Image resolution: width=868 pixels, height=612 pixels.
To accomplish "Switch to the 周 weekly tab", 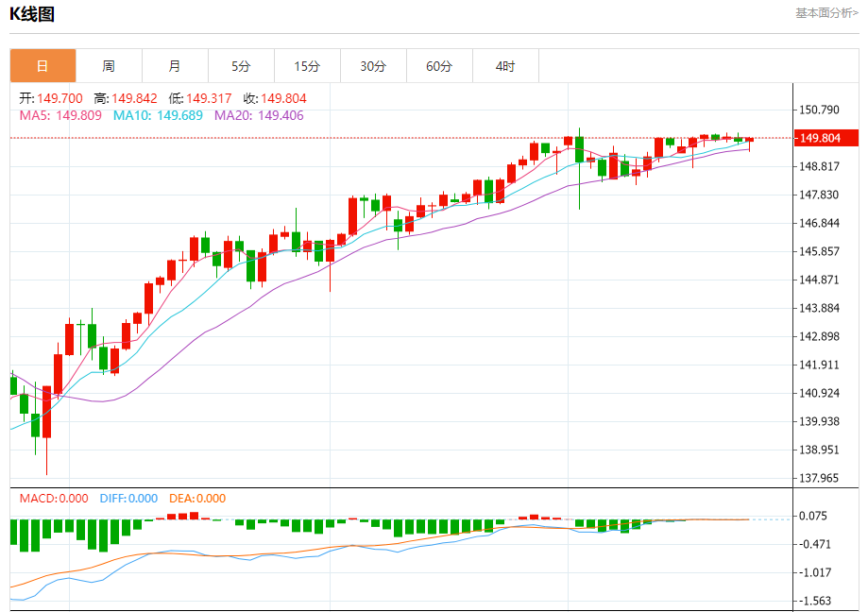I will coord(109,66).
